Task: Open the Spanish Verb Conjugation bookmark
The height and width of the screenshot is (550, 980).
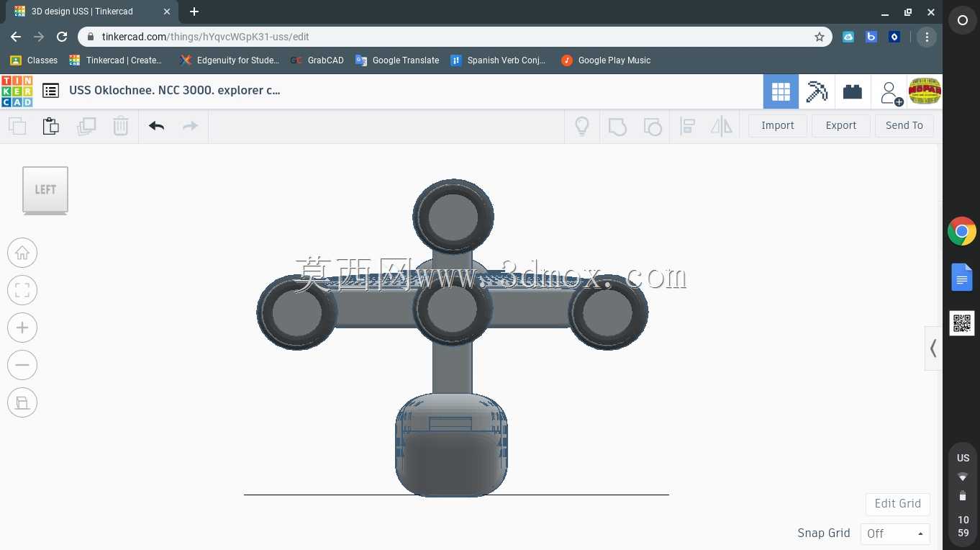Action: [x=498, y=60]
